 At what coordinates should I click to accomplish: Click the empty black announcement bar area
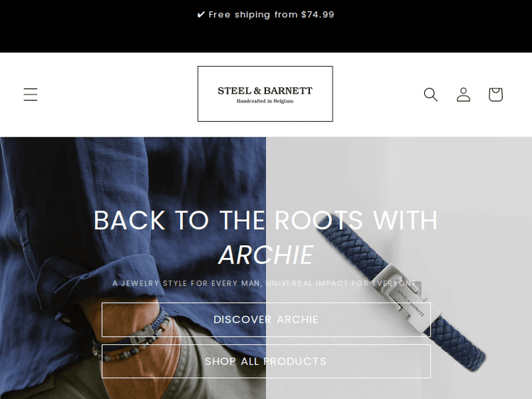coord(266,38)
